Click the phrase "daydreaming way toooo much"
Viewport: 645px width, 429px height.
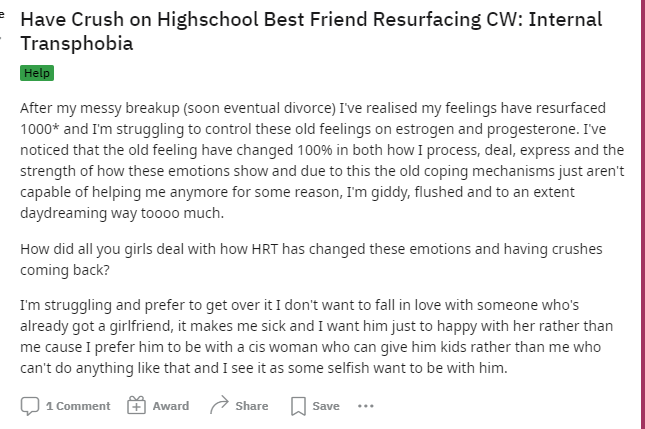tap(122, 213)
